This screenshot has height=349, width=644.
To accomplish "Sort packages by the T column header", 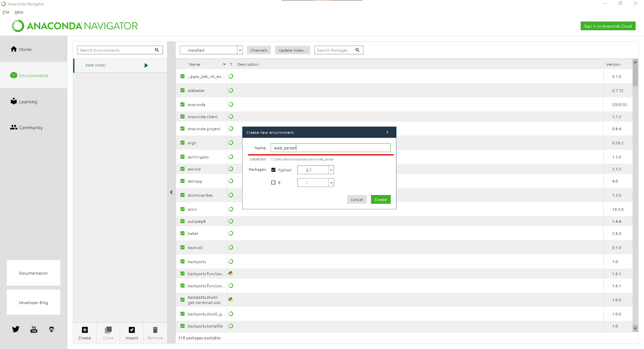I will tap(231, 64).
